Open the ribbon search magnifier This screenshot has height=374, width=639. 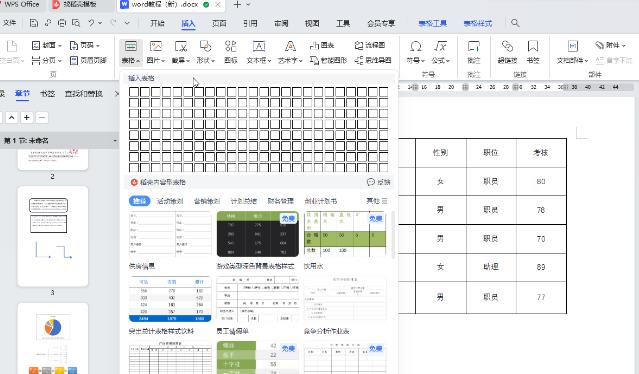[x=515, y=23]
